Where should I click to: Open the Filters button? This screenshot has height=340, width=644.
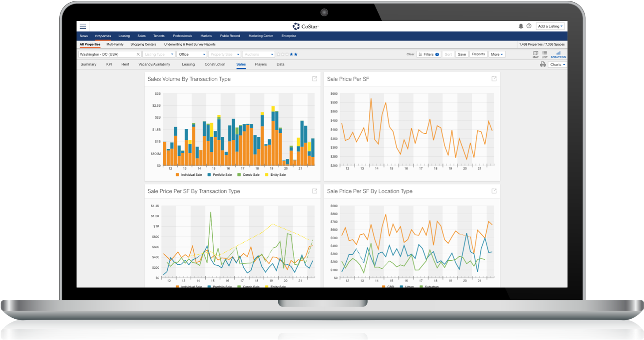(x=429, y=54)
